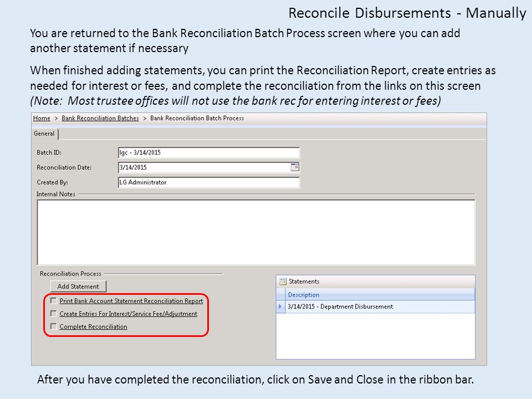Open Print Bank Account Statement Reconciliation Report link
The image size is (532, 399).
click(131, 301)
